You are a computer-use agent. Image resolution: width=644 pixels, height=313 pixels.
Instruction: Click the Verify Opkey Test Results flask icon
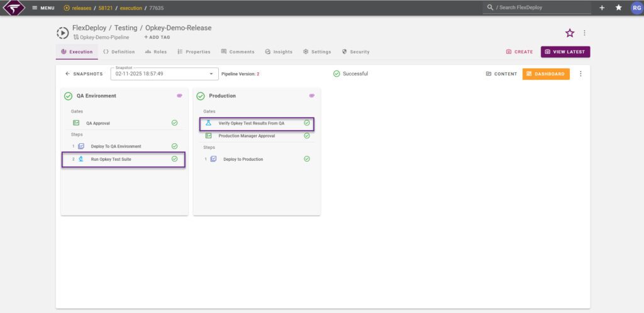(208, 123)
